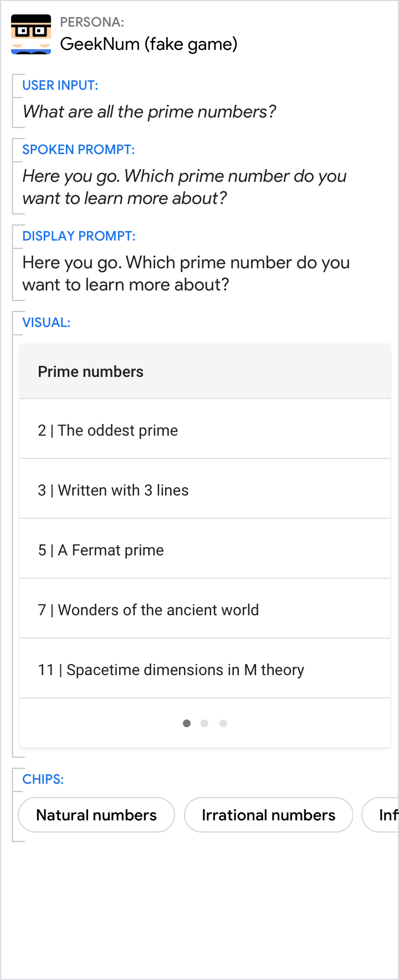Image resolution: width=399 pixels, height=980 pixels.
Task: Tap the Irrational numbers chip
Action: pyautogui.click(x=268, y=815)
